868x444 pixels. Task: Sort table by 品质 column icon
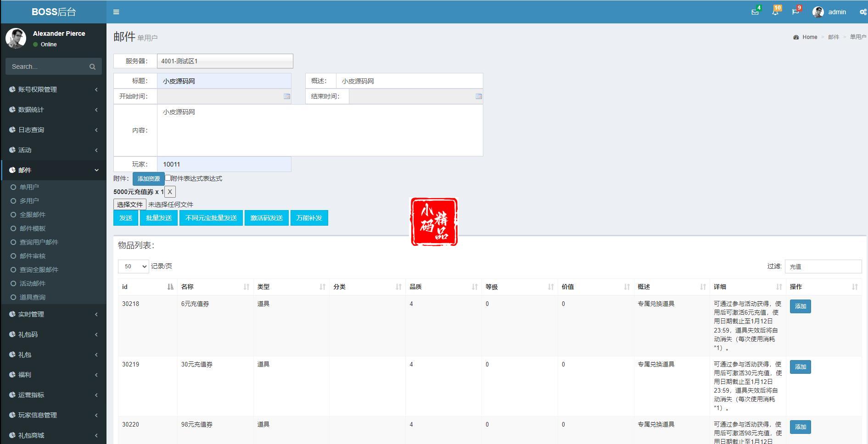click(x=475, y=287)
